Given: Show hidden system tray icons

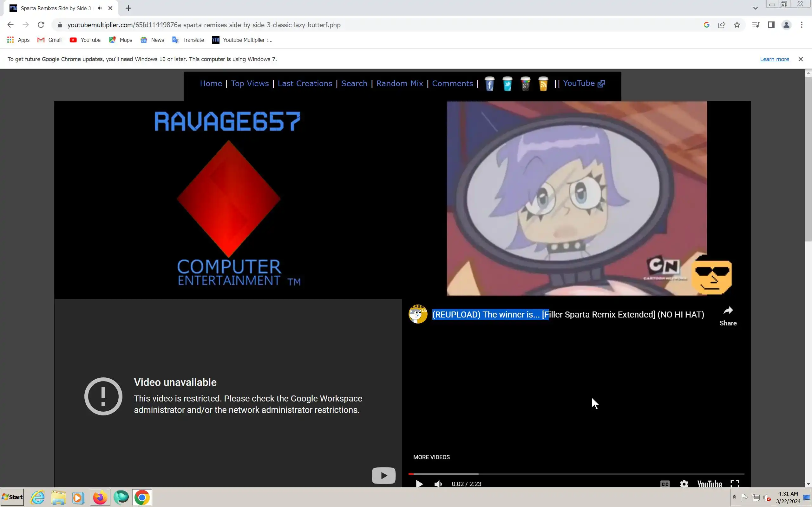Looking at the screenshot, I should 734,497.
